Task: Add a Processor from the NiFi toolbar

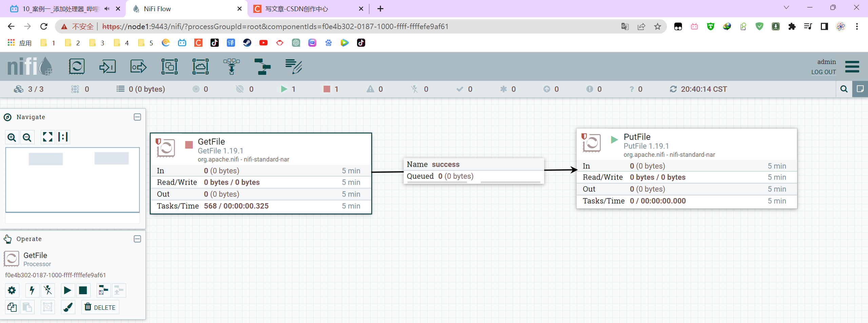Action: 77,66
